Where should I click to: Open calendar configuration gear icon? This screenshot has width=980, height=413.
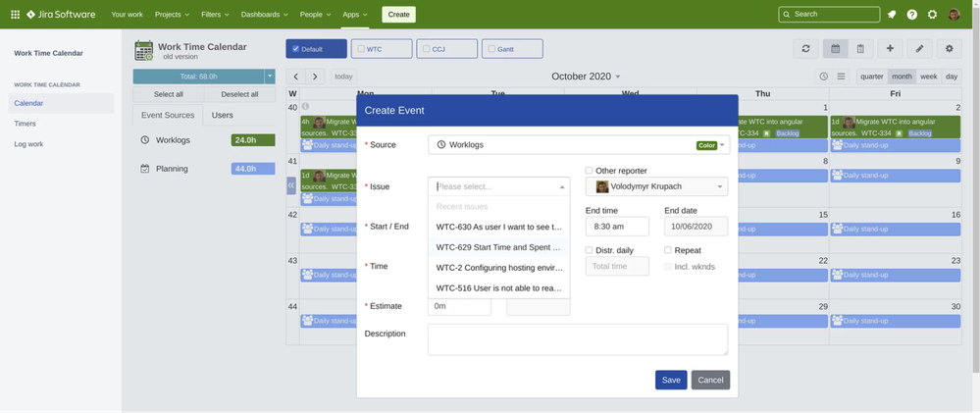(x=950, y=49)
